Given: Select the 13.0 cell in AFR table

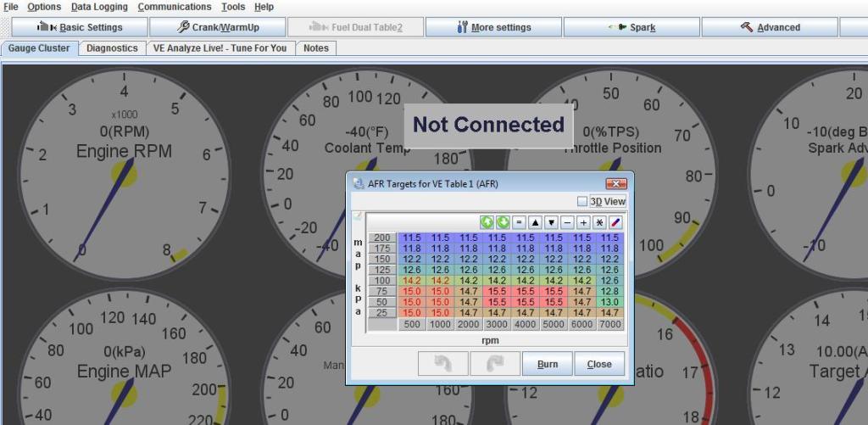Looking at the screenshot, I should (609, 302).
